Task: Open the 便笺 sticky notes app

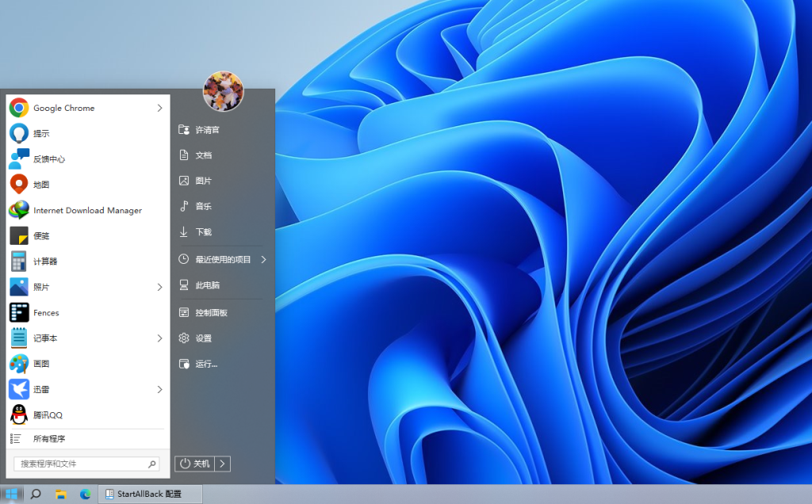Action: [x=41, y=235]
